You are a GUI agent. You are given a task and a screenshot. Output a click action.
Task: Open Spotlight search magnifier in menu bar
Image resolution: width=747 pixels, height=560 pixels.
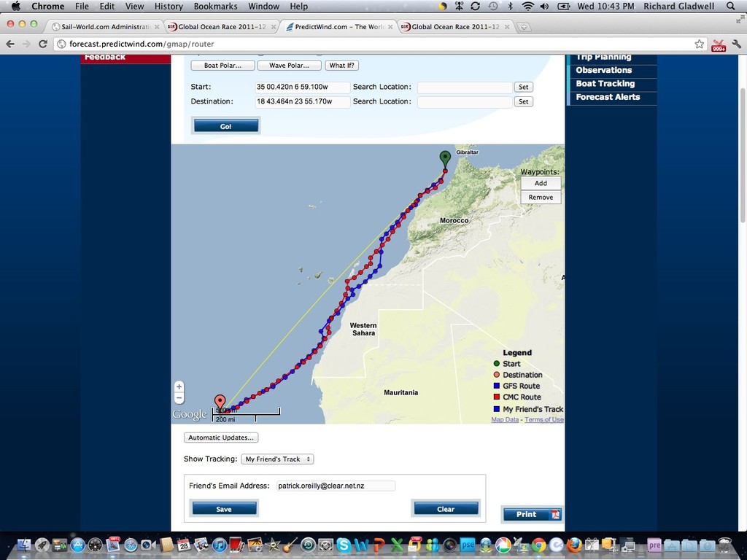[731, 6]
